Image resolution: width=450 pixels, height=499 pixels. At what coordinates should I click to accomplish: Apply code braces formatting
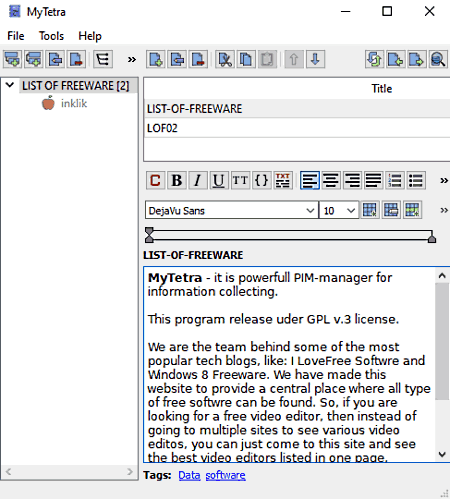pos(261,181)
